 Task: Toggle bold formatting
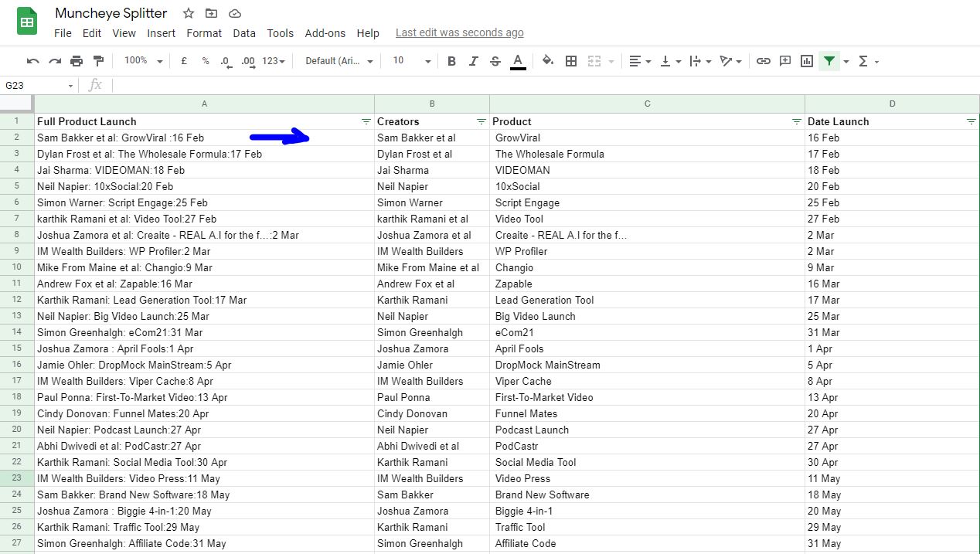tap(452, 61)
